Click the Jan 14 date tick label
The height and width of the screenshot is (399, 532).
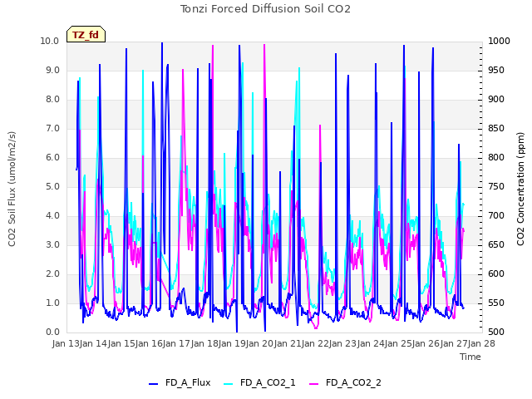[94, 343]
